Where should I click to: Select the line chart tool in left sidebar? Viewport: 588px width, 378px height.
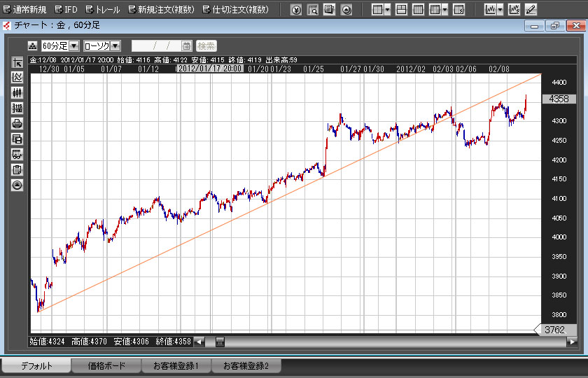pyautogui.click(x=17, y=77)
